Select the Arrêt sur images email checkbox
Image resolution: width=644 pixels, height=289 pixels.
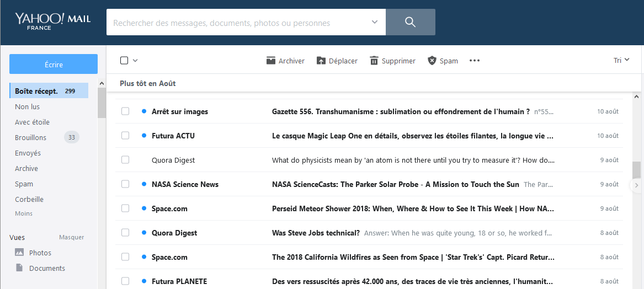pos(125,111)
